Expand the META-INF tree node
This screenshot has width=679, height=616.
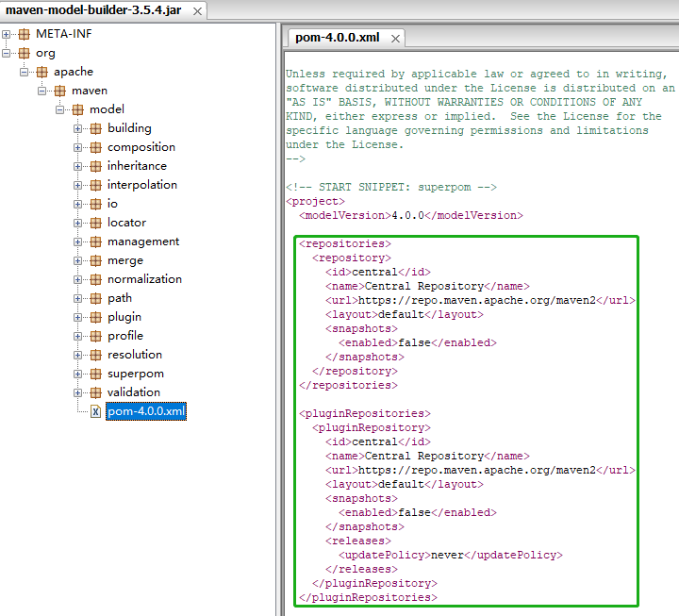tap(6, 34)
